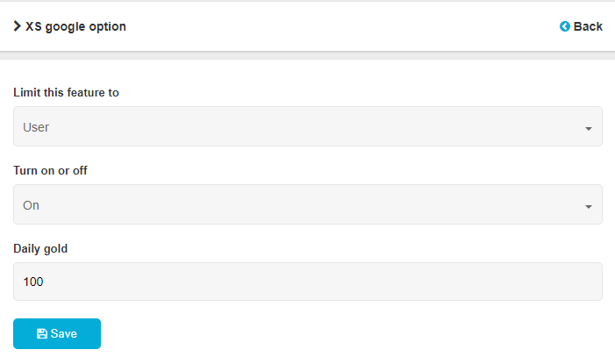The width and height of the screenshot is (615, 364).
Task: Select the 'User' value in the limit dropdown
Action: [36, 127]
